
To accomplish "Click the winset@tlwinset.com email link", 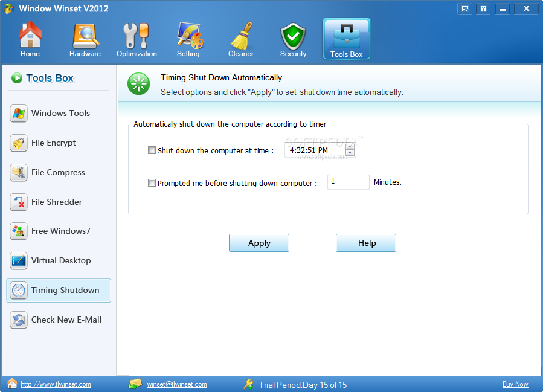I will [177, 384].
